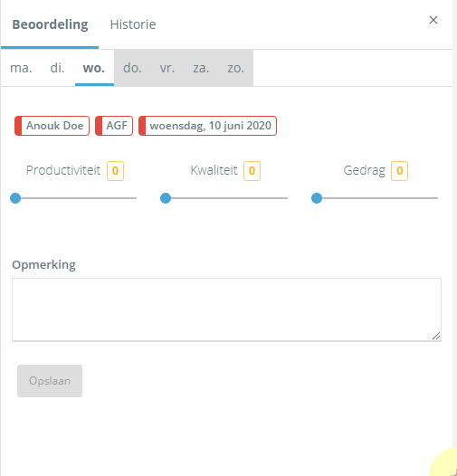457x476 pixels.
Task: Select the wo. day tab
Action: 94,68
